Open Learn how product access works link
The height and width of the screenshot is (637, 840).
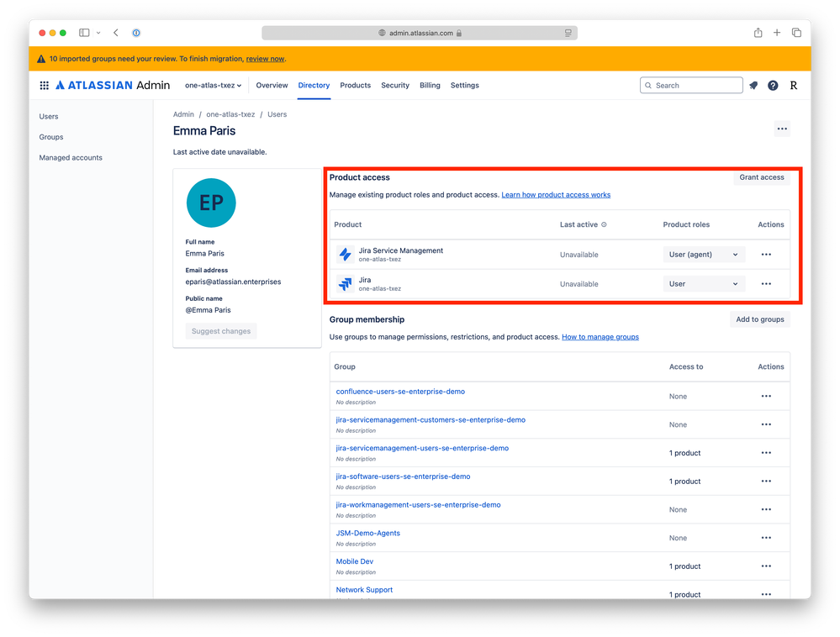pyautogui.click(x=556, y=195)
